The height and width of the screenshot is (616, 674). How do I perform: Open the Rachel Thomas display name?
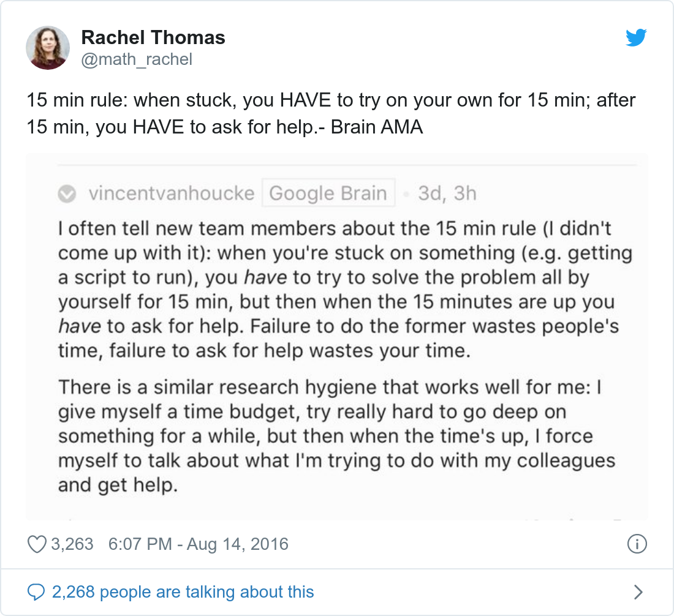[x=153, y=37]
